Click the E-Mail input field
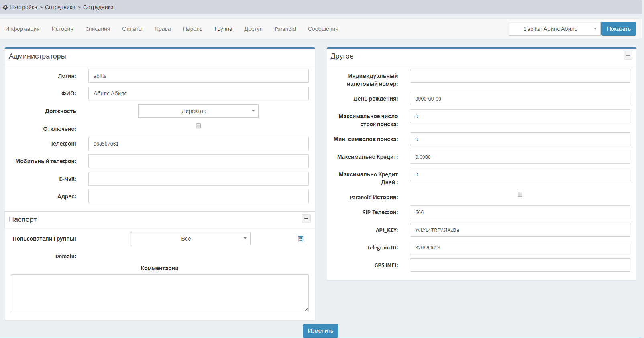Image resolution: width=644 pixels, height=338 pixels. (x=198, y=179)
